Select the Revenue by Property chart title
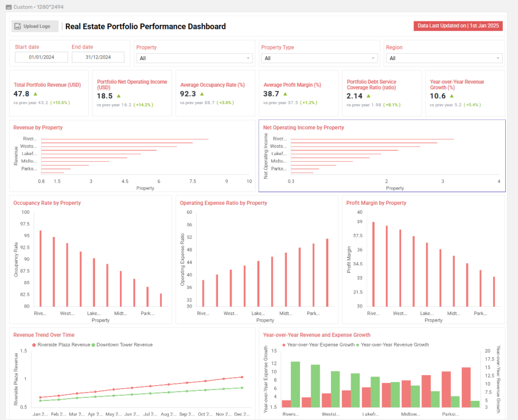This screenshot has width=518, height=420. coord(38,128)
